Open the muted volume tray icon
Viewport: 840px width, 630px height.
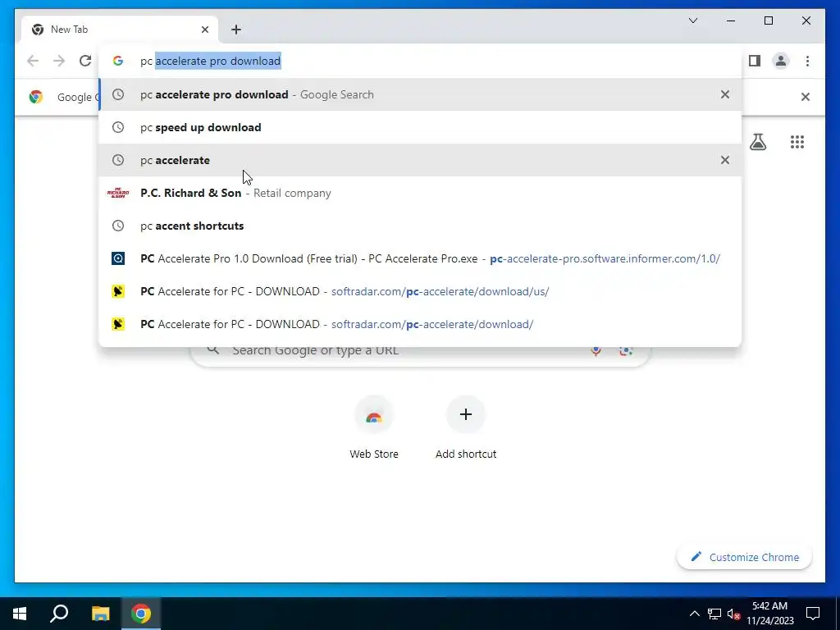(x=734, y=614)
